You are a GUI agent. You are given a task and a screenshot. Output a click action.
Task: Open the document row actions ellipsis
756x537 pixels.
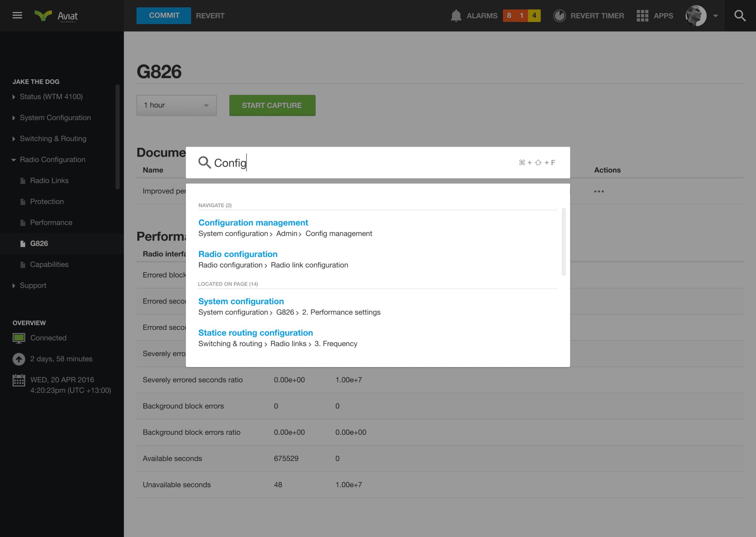point(599,191)
